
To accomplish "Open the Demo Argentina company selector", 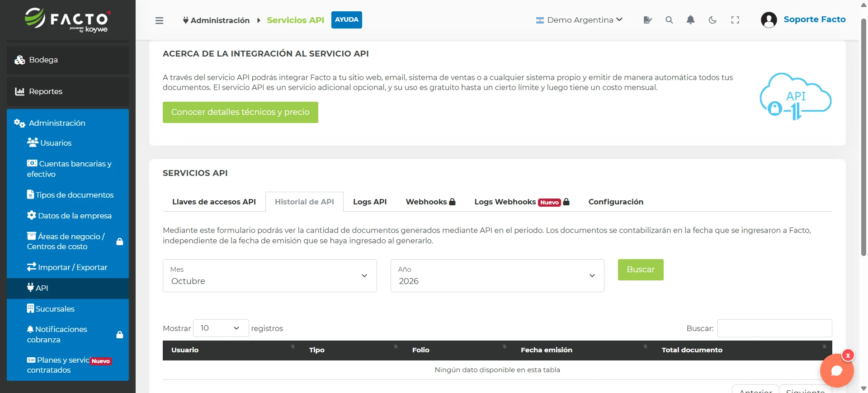I will pos(579,20).
